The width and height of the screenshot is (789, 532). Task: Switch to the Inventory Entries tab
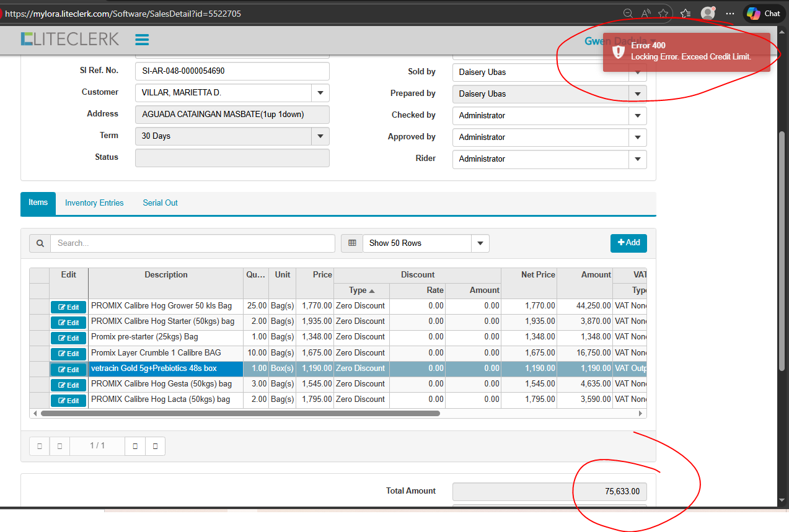[x=94, y=203]
